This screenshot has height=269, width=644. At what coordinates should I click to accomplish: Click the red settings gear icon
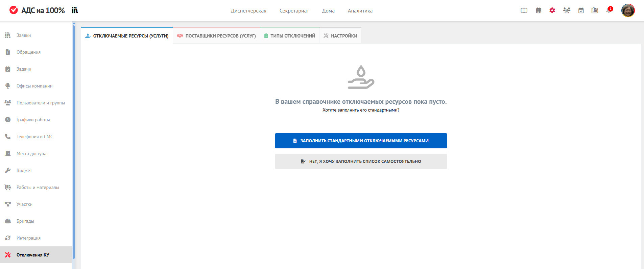[552, 10]
